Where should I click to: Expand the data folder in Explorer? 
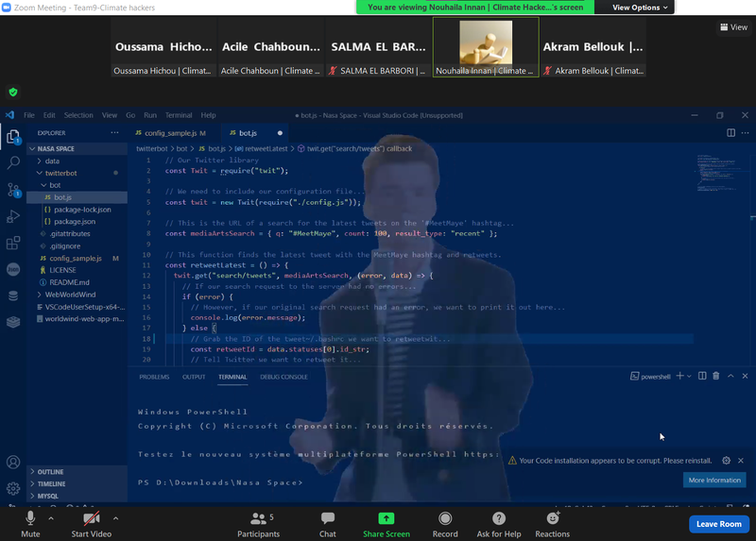tap(52, 161)
